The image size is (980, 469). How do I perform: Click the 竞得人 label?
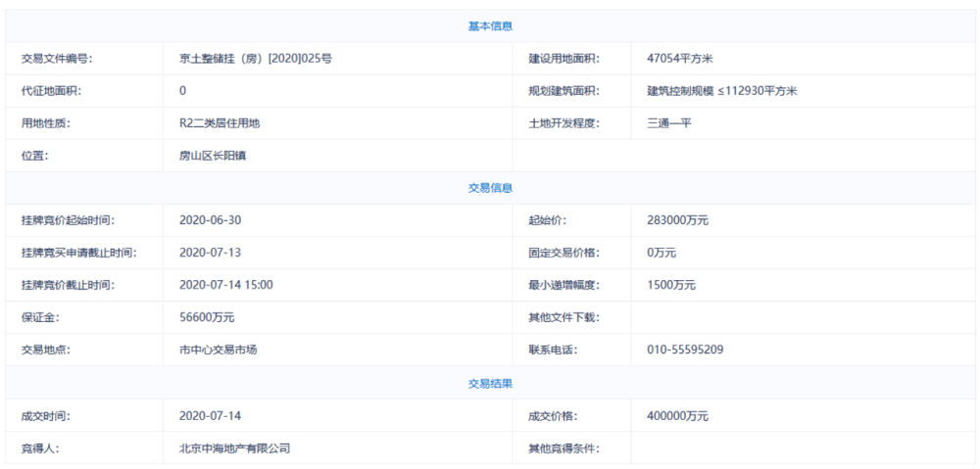[x=40, y=448]
